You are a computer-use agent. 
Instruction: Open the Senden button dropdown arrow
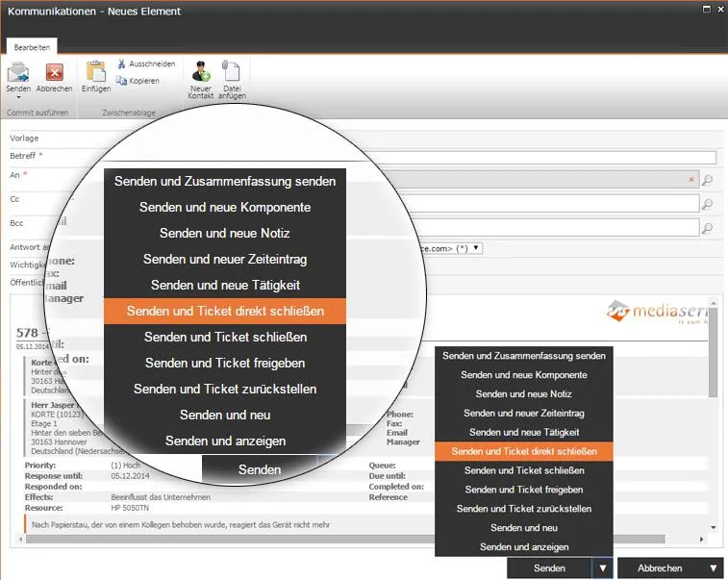603,567
